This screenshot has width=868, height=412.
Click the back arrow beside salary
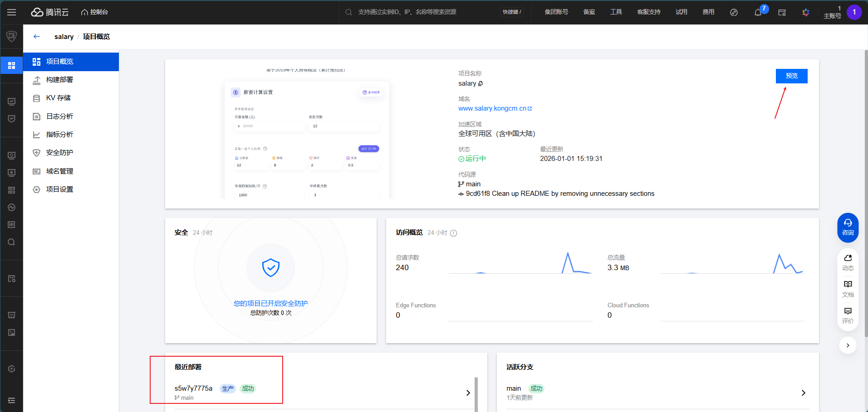point(37,37)
